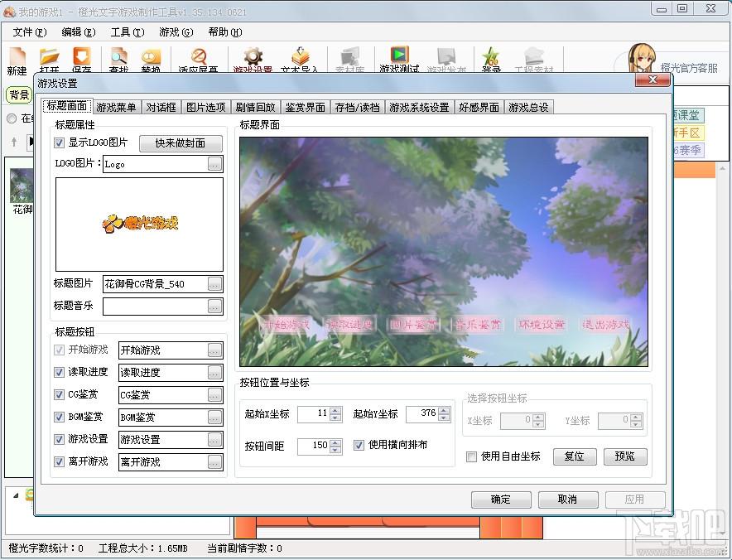This screenshot has height=560, width=732.
Task: Switch to the 存档/读档 tab
Action: pyautogui.click(x=357, y=108)
